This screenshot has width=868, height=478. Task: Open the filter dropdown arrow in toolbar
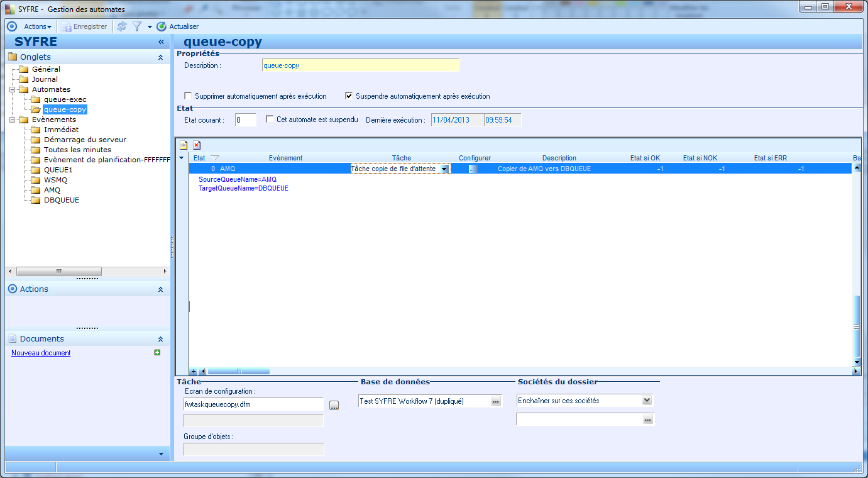click(150, 26)
